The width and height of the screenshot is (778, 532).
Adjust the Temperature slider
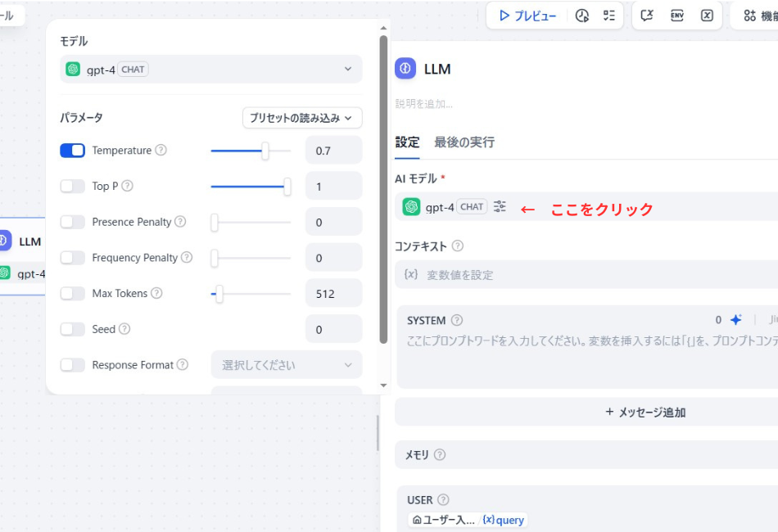[265, 150]
